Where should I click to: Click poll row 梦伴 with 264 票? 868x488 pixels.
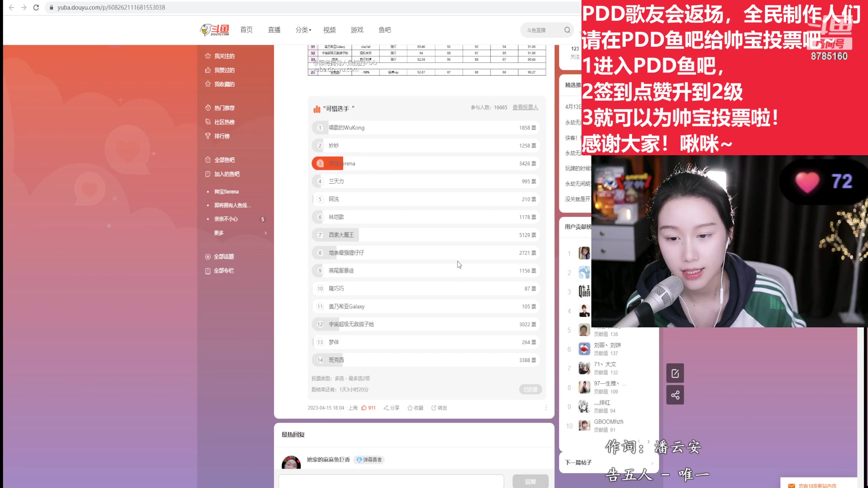[x=425, y=342]
